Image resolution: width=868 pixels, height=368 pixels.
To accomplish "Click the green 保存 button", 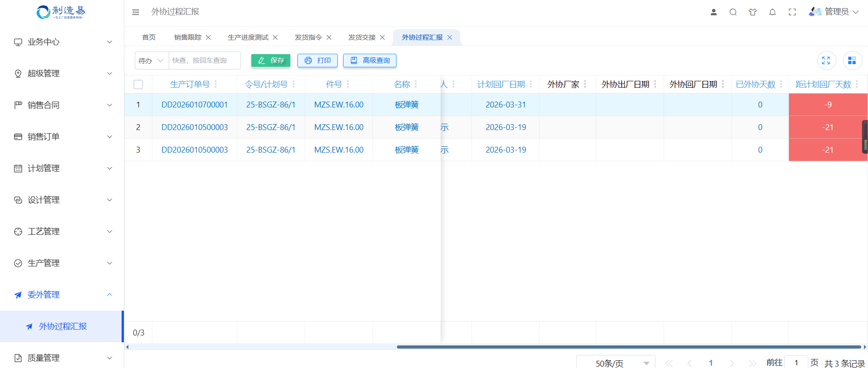I will pos(271,61).
